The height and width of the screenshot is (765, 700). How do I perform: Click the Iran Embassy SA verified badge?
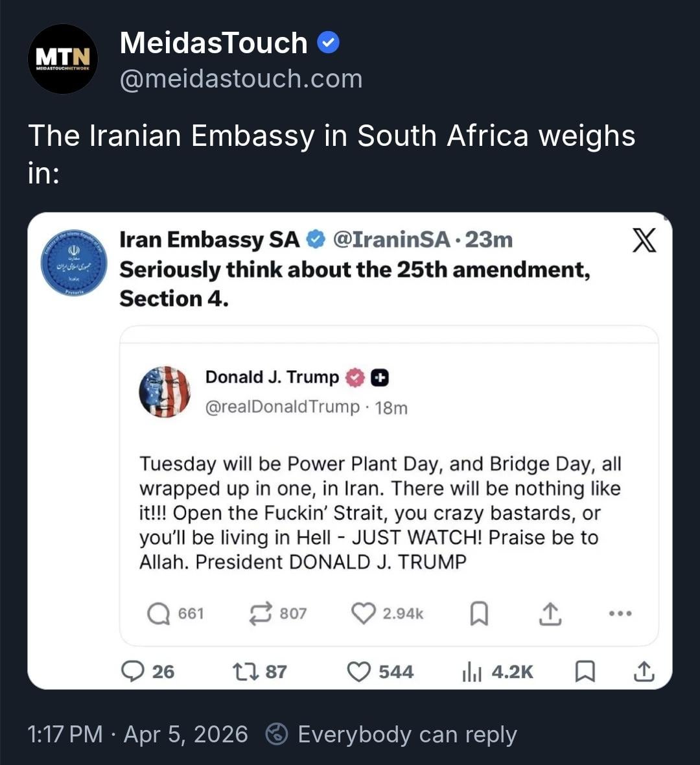tap(316, 240)
